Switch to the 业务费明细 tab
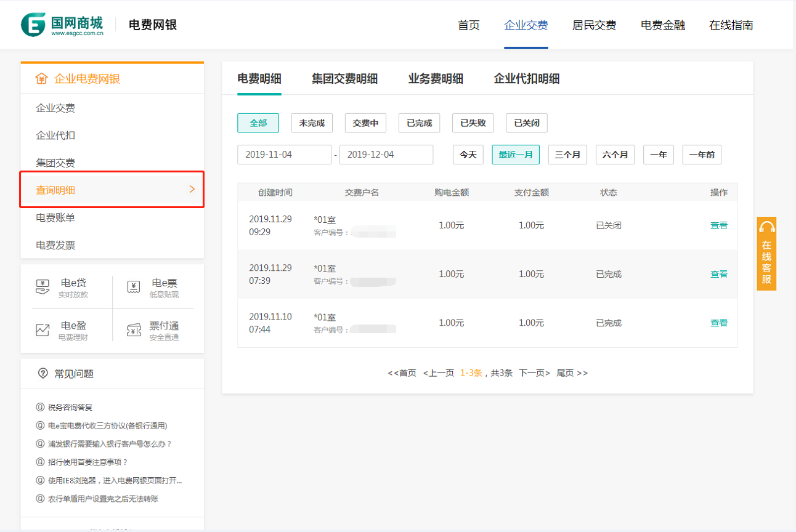 436,79
